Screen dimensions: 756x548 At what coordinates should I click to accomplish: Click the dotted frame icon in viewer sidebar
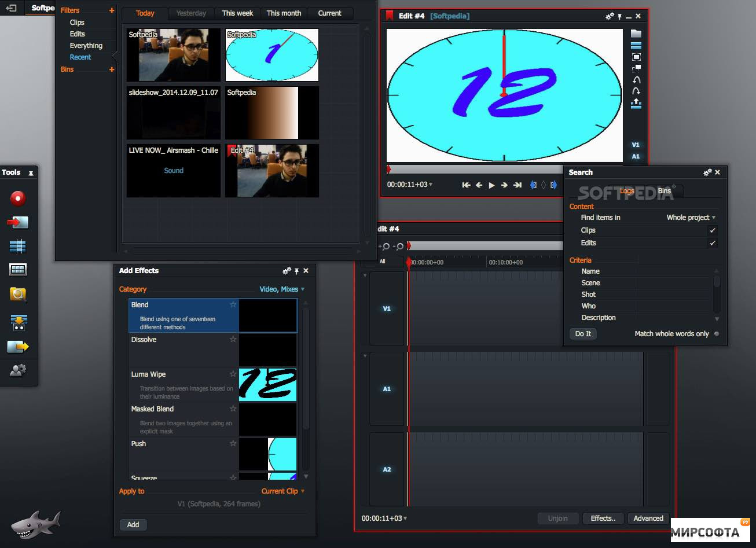[x=636, y=57]
